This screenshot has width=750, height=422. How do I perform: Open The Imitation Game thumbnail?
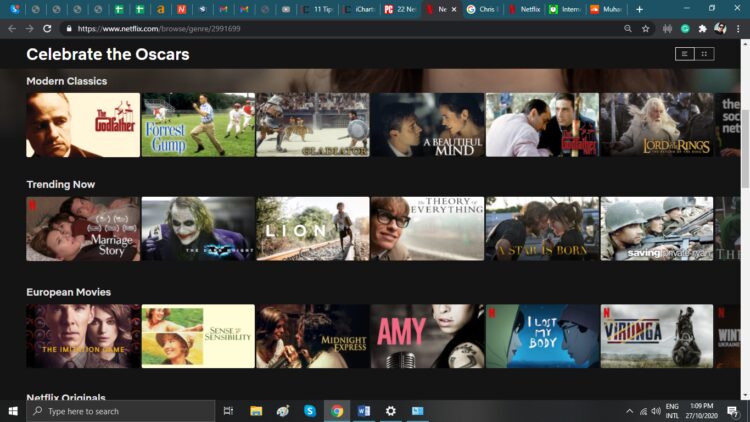tap(83, 336)
